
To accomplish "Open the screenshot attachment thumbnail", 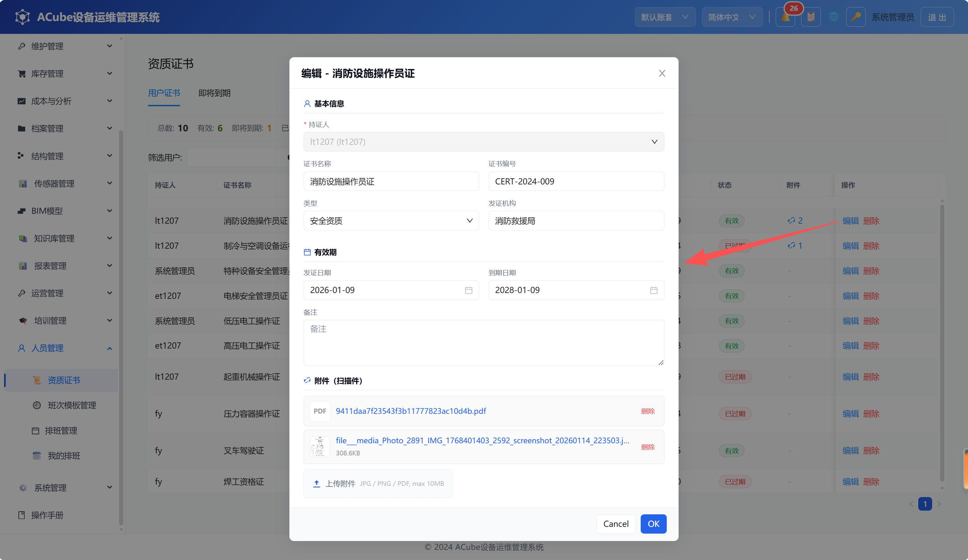I will (x=320, y=446).
